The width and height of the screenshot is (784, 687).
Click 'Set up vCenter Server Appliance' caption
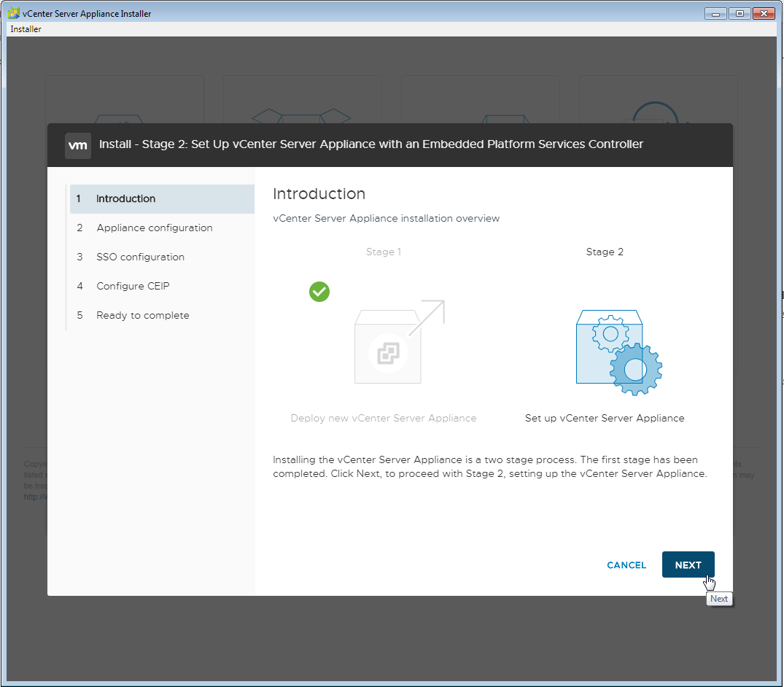click(x=605, y=419)
